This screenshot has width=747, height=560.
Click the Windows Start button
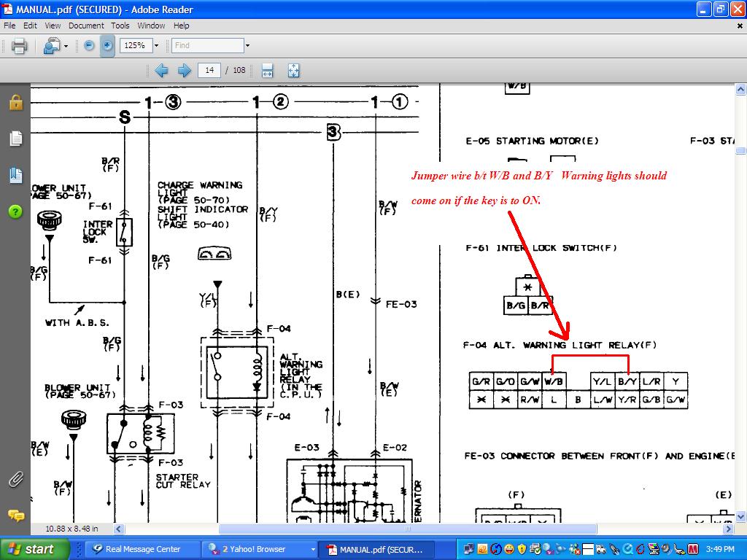31,549
